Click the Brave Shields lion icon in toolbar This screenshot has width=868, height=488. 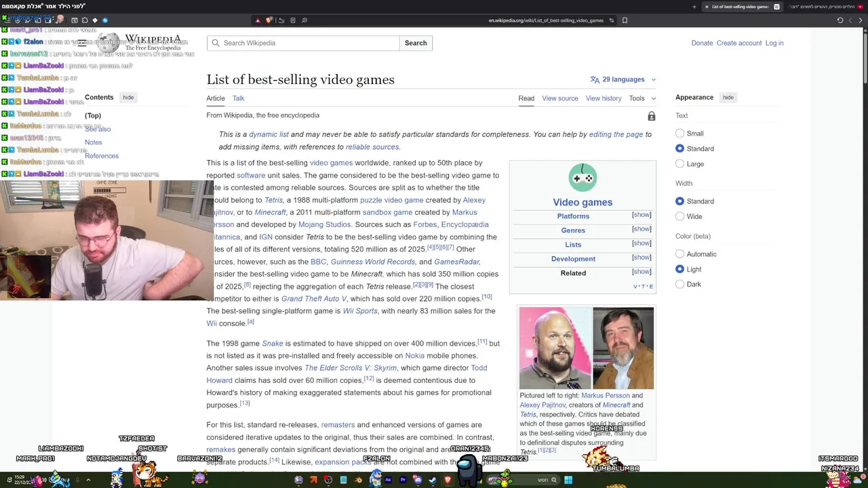click(269, 20)
